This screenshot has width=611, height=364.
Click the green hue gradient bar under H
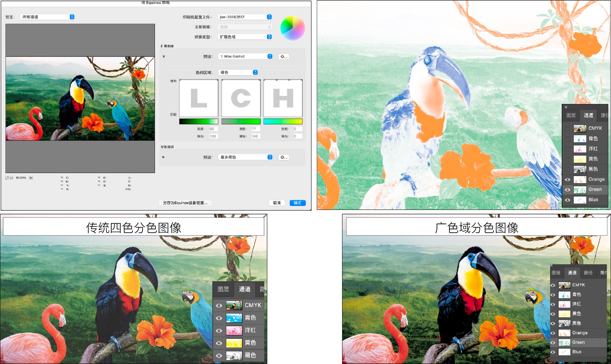[283, 121]
